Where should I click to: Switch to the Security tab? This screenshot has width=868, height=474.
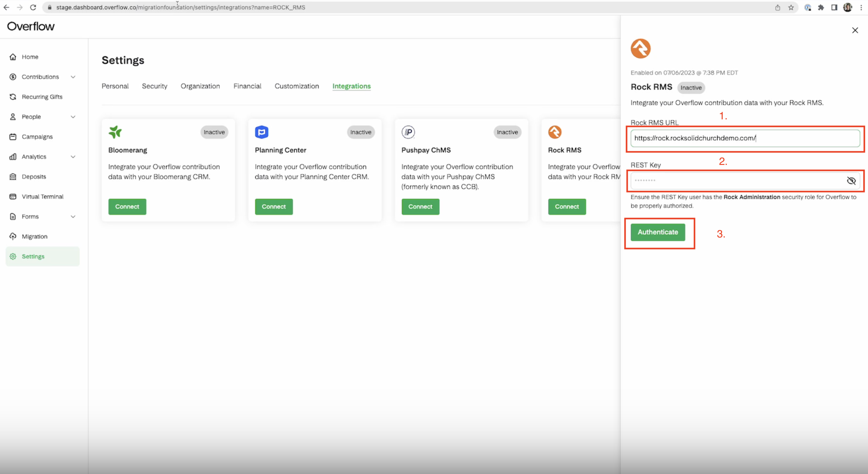(154, 86)
